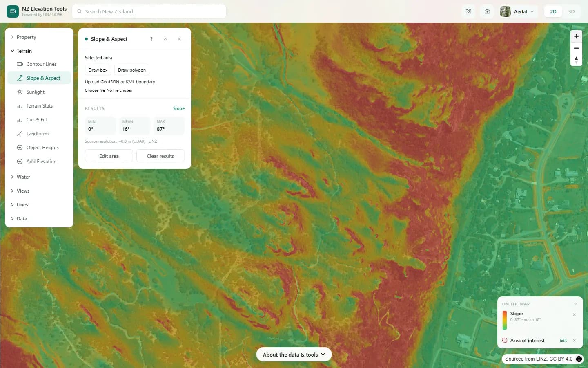Click the second camera export icon
Screen dimensions: 588x368
tap(487, 11)
